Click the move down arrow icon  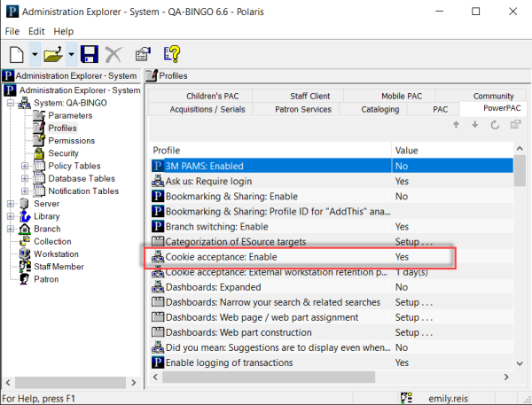click(x=476, y=125)
